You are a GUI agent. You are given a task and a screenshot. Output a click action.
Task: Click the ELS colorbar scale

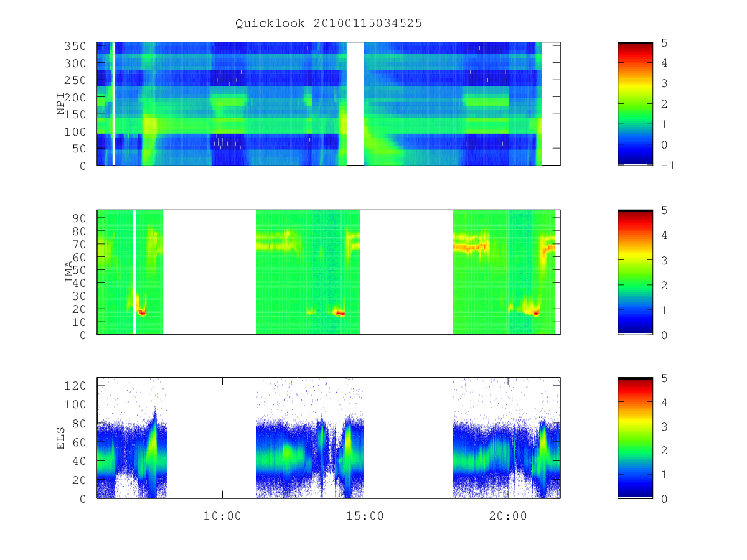point(635,438)
